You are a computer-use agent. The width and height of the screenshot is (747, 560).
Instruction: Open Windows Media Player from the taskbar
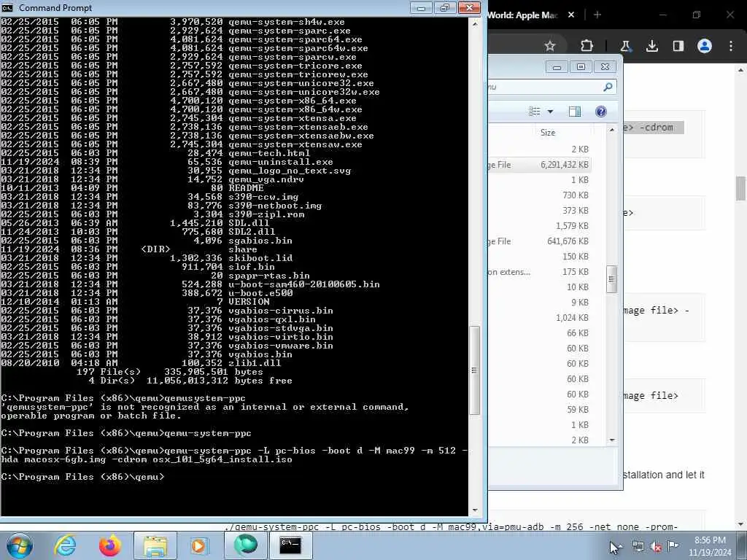[200, 545]
